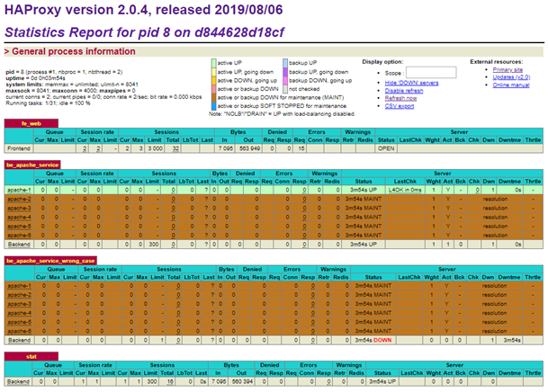The image size is (548, 392).
Task: Click the 'uptime = 0d 0h03m54s' line
Action: [35, 78]
